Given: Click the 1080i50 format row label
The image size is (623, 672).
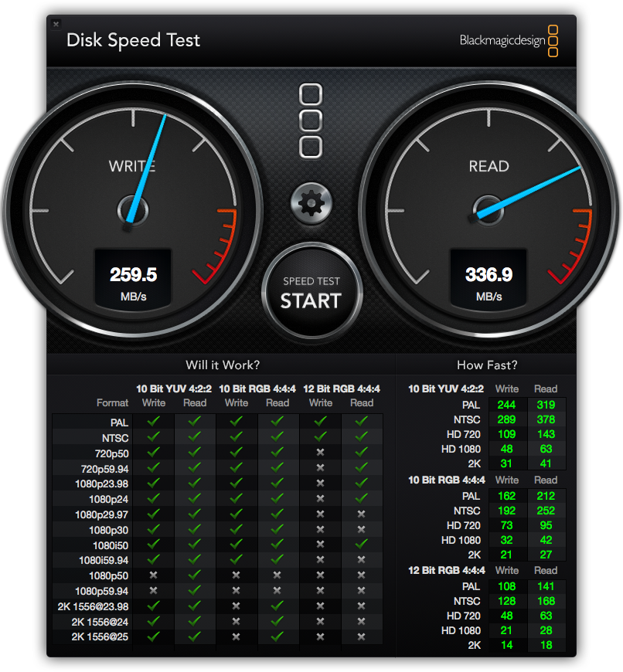Looking at the screenshot, I should 111,545.
